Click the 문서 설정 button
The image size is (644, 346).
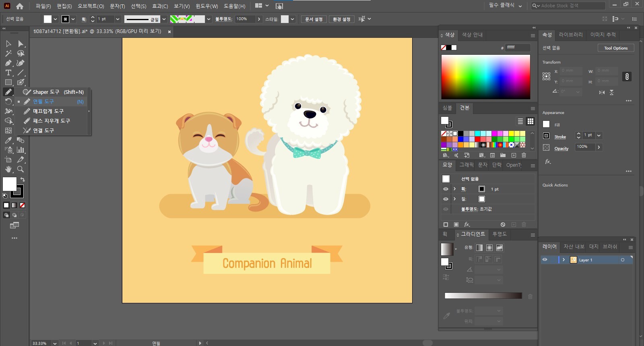(314, 19)
